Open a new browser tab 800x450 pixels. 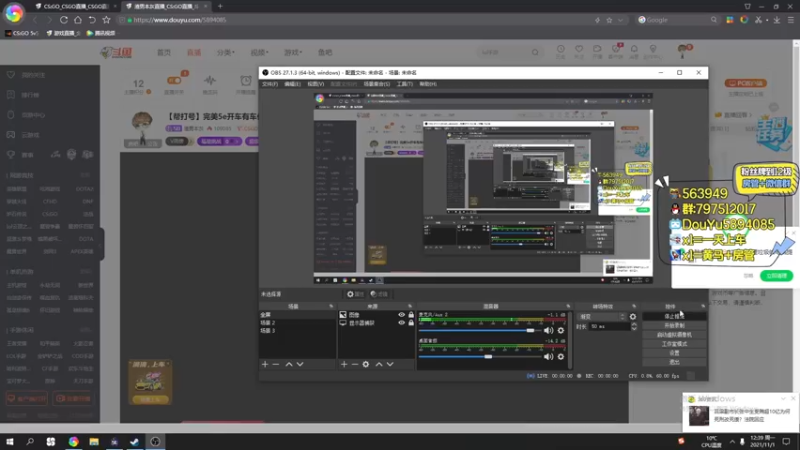pos(220,6)
